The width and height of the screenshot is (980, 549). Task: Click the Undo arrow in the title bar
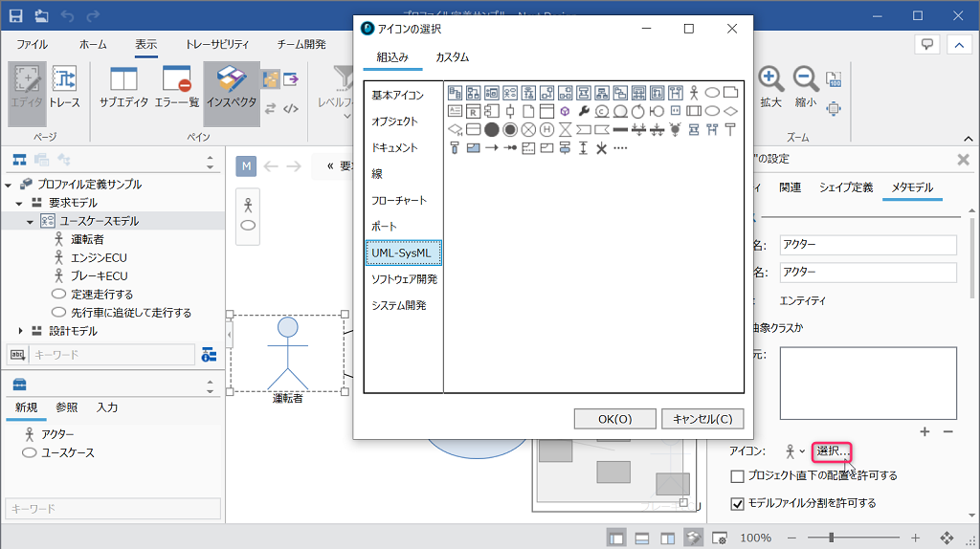click(x=68, y=15)
